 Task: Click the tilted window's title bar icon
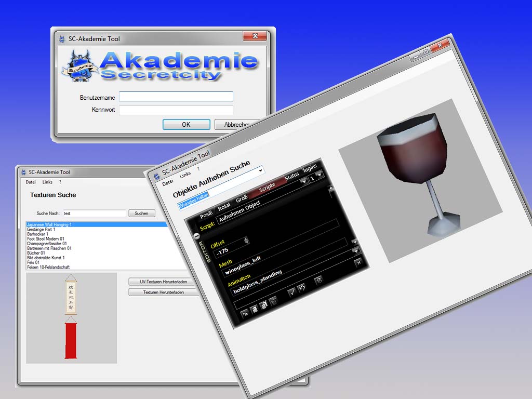157,177
